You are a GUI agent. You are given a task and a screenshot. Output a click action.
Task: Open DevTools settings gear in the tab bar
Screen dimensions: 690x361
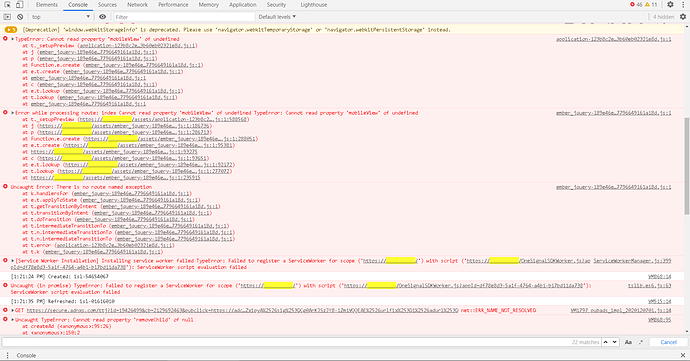670,4
